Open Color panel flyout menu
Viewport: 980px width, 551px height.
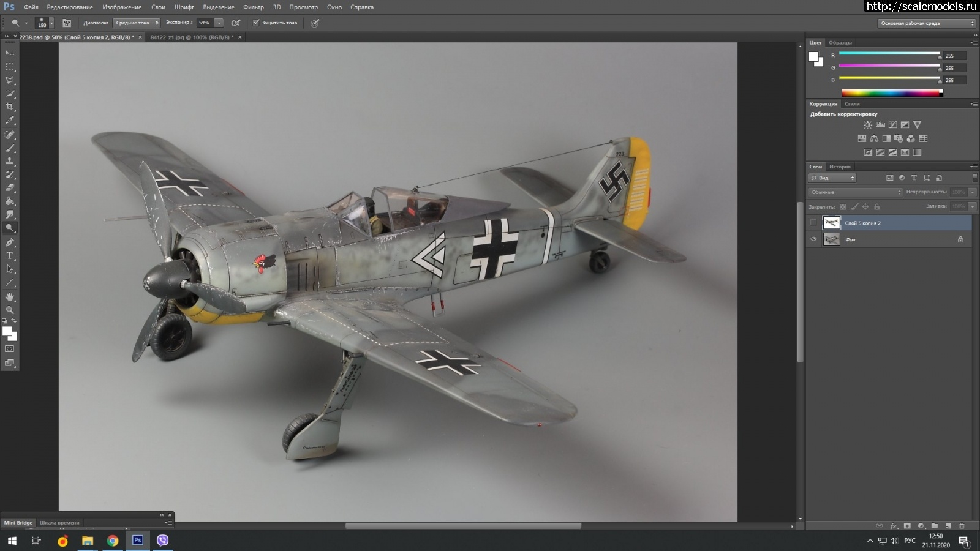[973, 43]
